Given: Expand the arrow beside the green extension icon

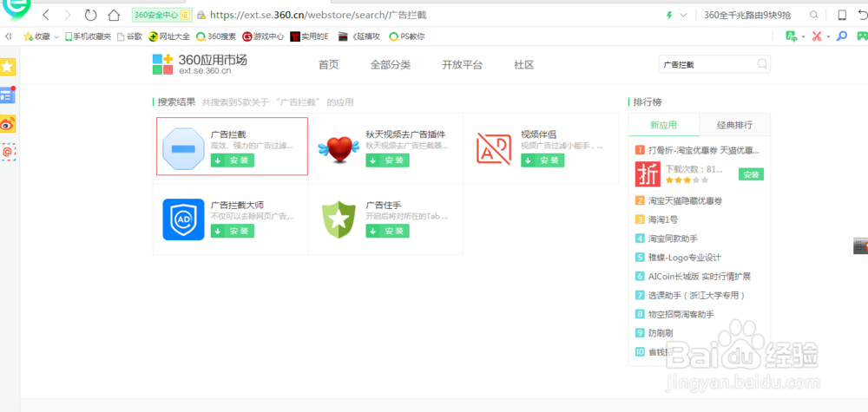Looking at the screenshot, I should (803, 36).
